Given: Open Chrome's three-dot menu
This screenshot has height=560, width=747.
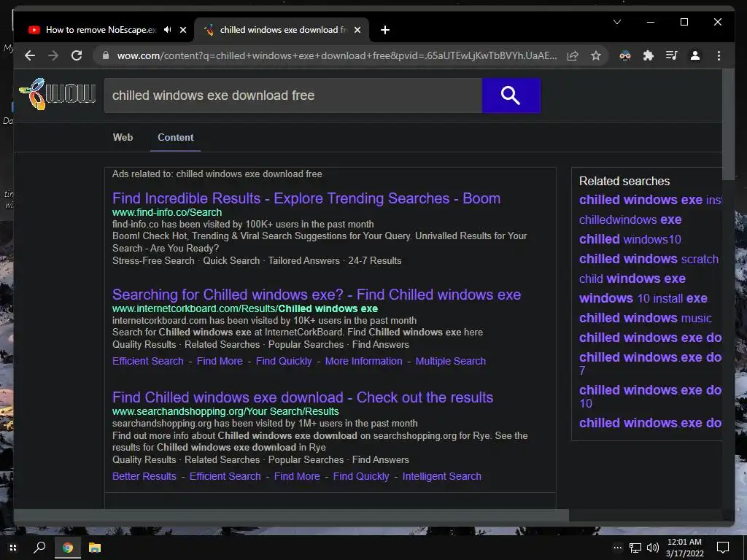Looking at the screenshot, I should pos(719,55).
